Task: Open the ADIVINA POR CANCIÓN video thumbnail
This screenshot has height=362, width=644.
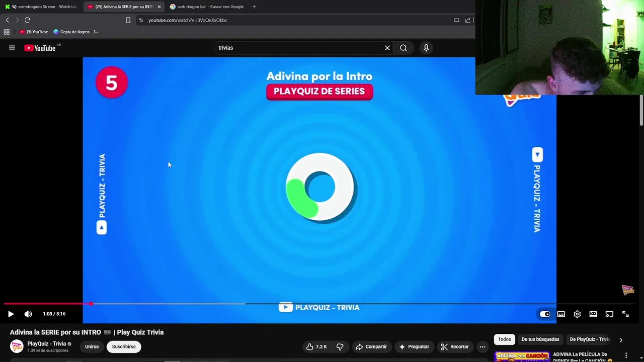Action: [522, 356]
